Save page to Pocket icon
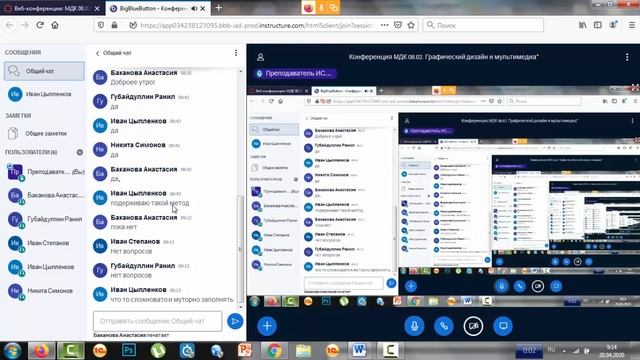This screenshot has width=640, height=360. [x=398, y=25]
